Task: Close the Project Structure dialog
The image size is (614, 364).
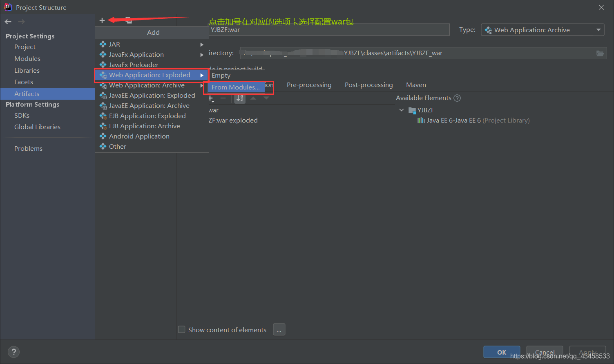Action: click(601, 7)
